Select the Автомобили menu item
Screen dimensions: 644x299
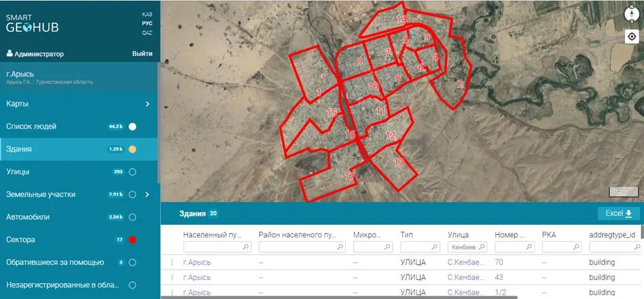click(x=28, y=217)
